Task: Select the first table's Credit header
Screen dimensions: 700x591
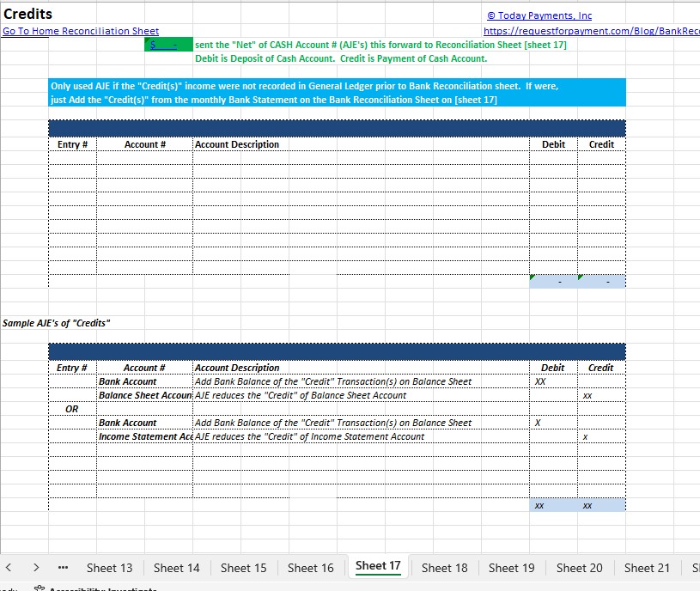Action: point(601,144)
